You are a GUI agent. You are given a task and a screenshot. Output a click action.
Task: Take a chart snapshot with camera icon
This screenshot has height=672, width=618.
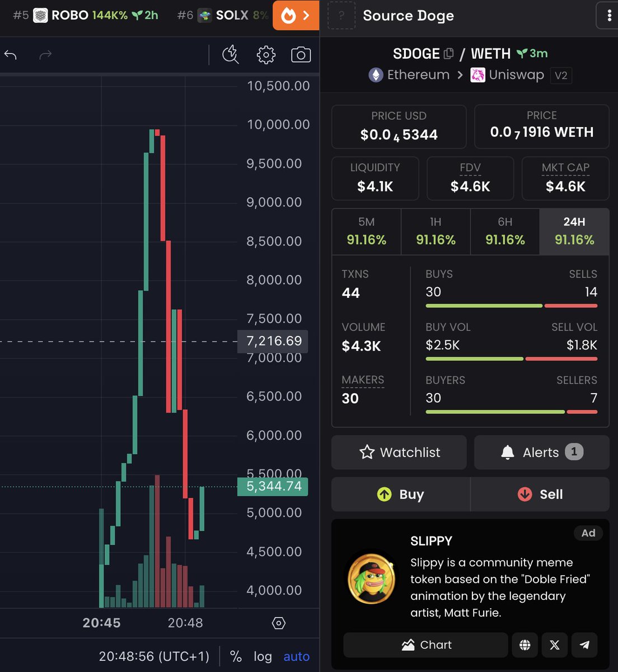point(301,54)
